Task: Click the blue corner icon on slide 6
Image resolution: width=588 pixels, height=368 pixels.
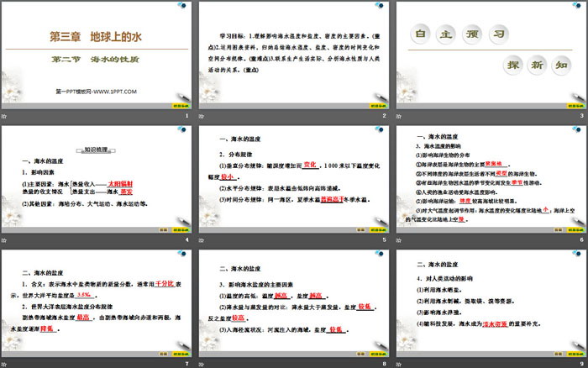Action: (577, 129)
